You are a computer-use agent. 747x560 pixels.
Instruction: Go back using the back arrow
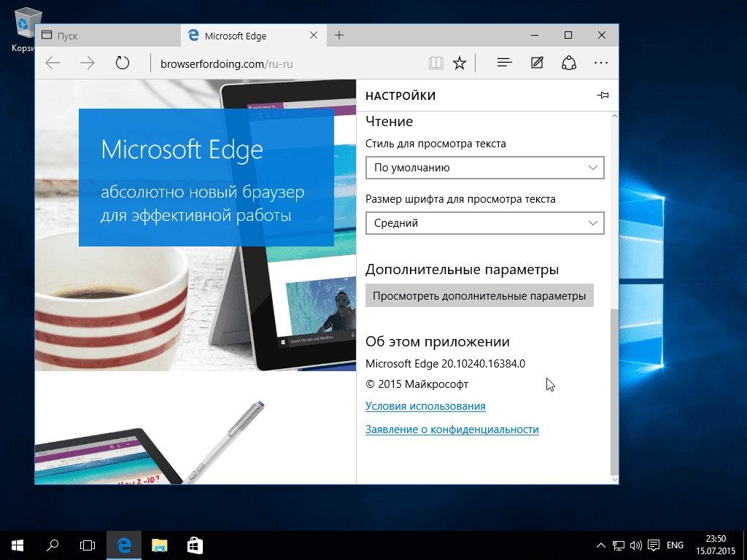click(x=53, y=63)
